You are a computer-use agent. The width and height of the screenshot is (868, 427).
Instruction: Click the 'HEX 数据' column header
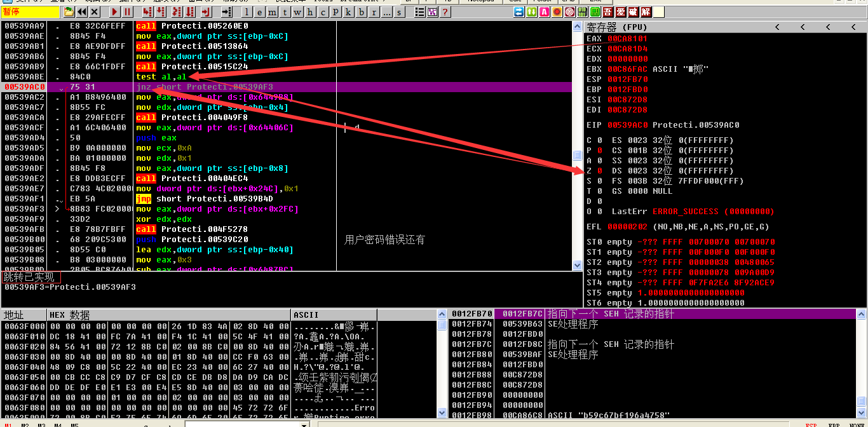pyautogui.click(x=70, y=315)
